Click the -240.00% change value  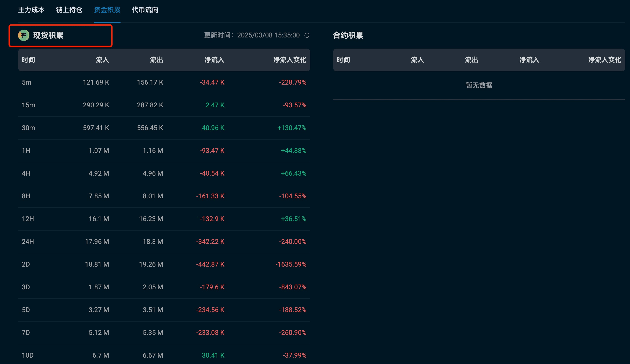(x=292, y=241)
